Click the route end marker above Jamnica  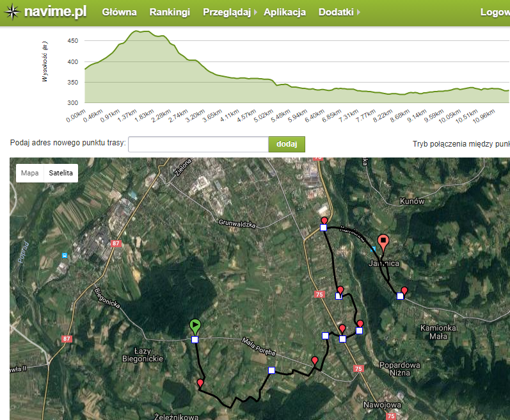tap(383, 243)
